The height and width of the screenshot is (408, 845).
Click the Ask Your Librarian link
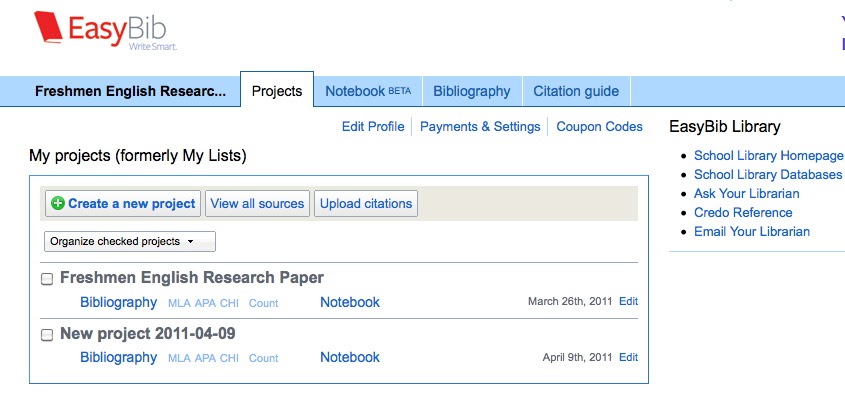[746, 194]
